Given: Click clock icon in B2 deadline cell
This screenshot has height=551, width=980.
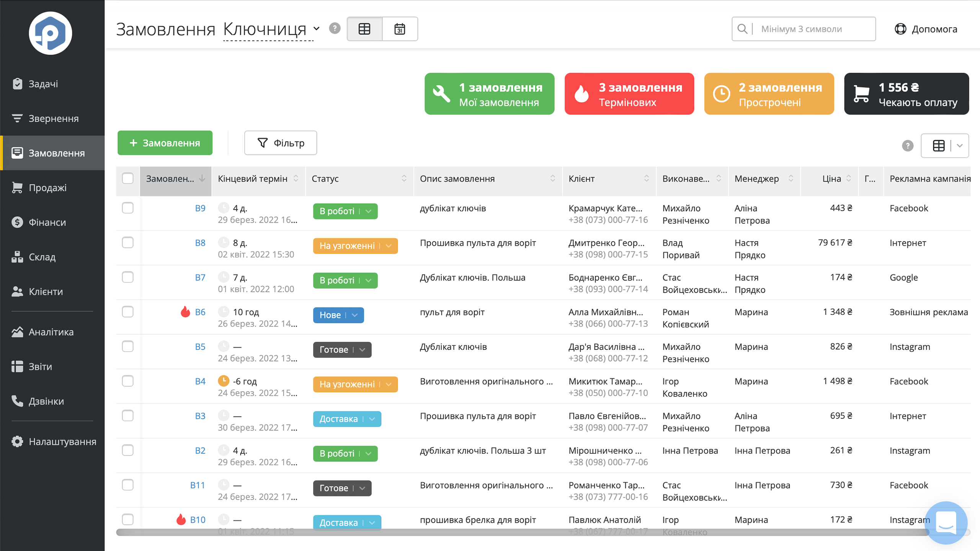Looking at the screenshot, I should point(224,450).
